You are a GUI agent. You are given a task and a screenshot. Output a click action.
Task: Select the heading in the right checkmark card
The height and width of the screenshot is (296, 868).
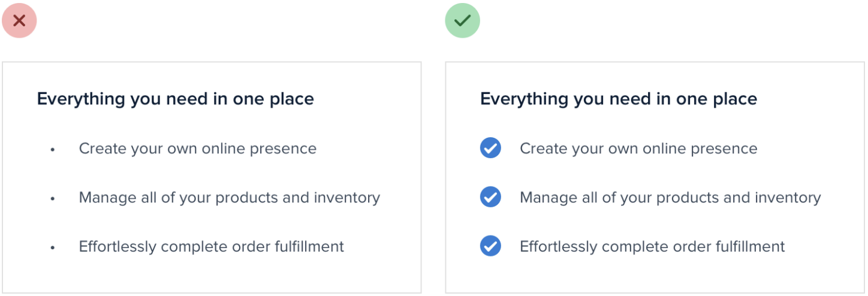(x=618, y=99)
